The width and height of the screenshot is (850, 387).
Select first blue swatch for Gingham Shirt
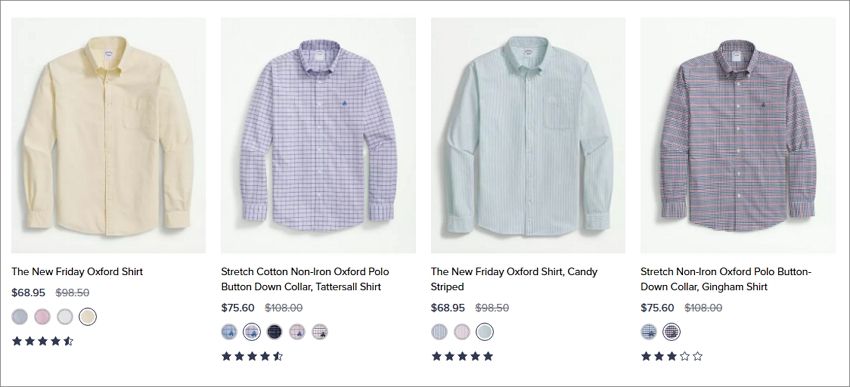(649, 332)
